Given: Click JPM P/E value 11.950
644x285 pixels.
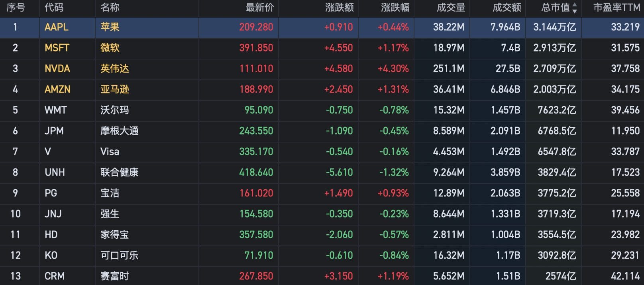Looking at the screenshot, I should tap(626, 131).
